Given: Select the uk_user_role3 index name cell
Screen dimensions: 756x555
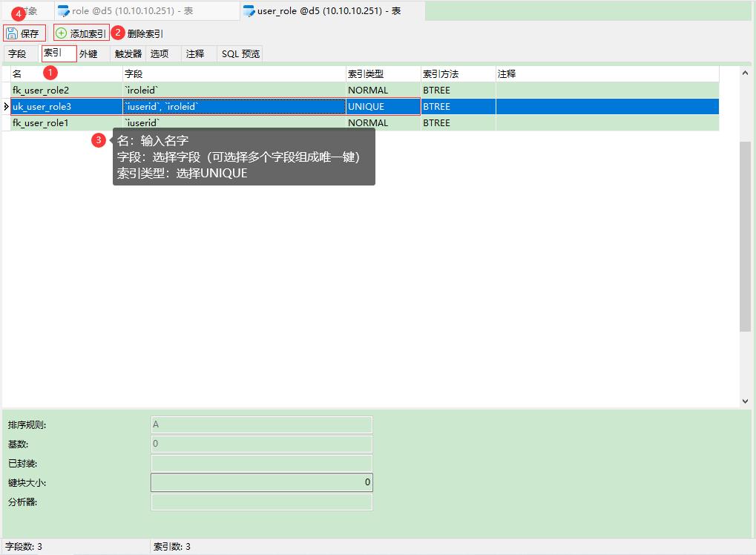Looking at the screenshot, I should point(67,107).
